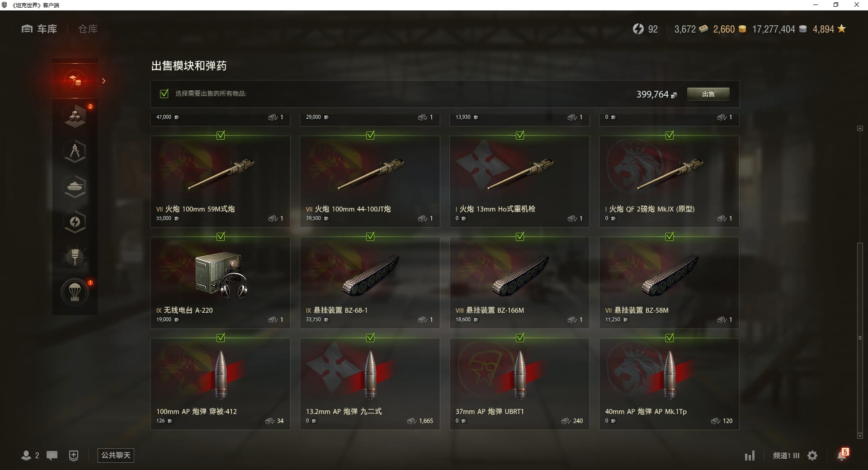Toggle select all items for sale checkbox

coord(164,94)
